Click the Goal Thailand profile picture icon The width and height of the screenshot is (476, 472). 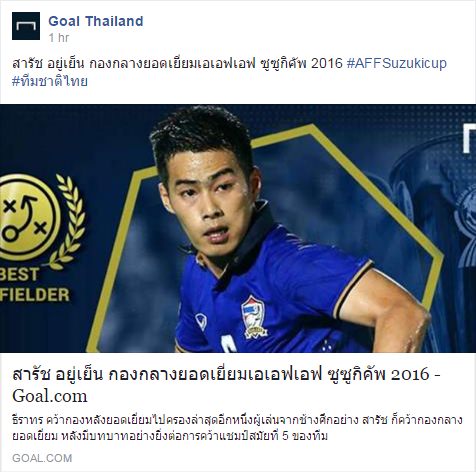pos(26,26)
